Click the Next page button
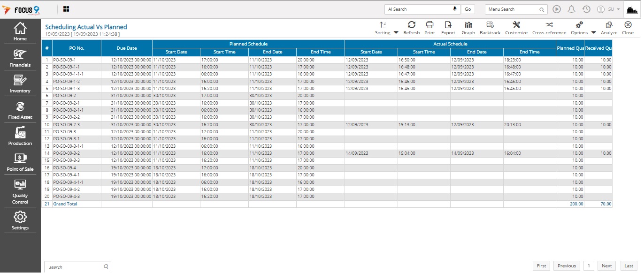The image size is (644, 273). point(606,266)
